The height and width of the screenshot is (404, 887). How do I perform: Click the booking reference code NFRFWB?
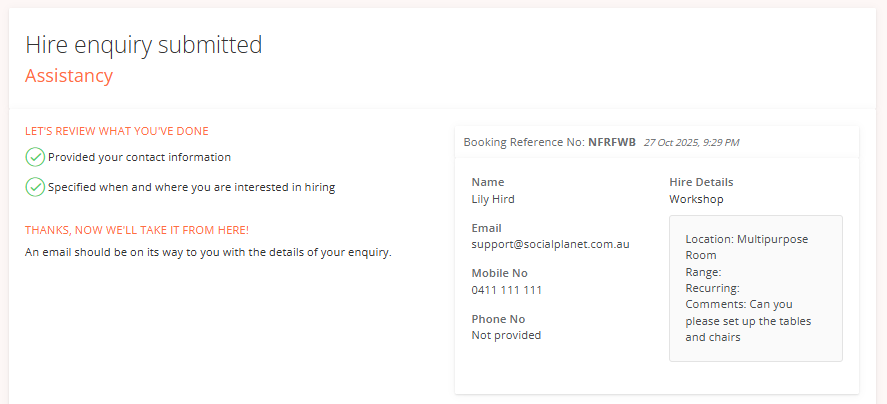(x=612, y=142)
